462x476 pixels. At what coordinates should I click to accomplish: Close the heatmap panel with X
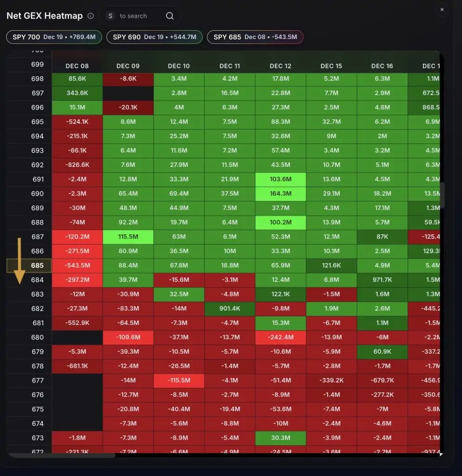442,9
